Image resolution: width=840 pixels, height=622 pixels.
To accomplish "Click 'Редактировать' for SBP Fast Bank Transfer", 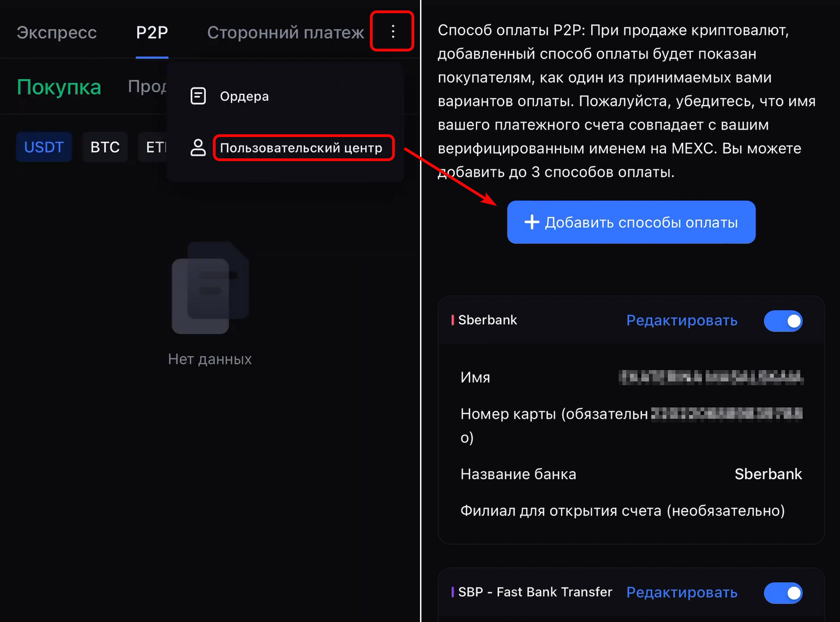I will pos(682,593).
